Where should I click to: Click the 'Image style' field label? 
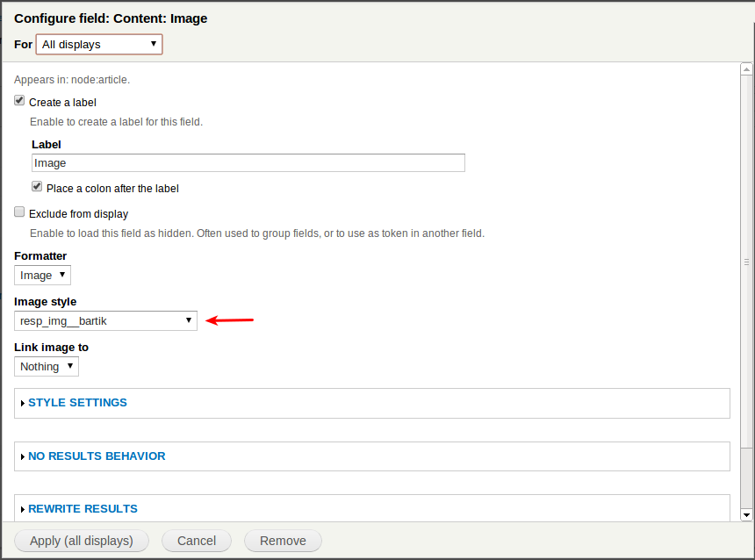[46, 301]
